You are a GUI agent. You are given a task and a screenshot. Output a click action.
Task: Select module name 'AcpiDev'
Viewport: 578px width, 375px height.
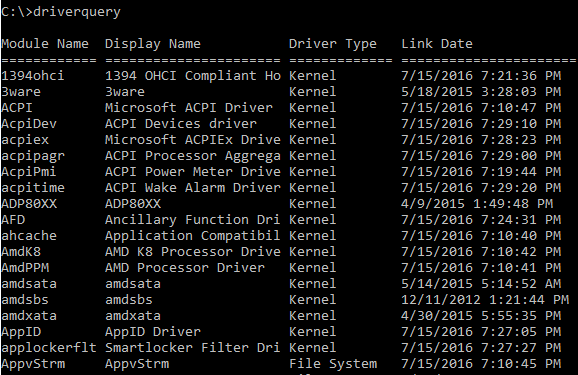(x=29, y=124)
